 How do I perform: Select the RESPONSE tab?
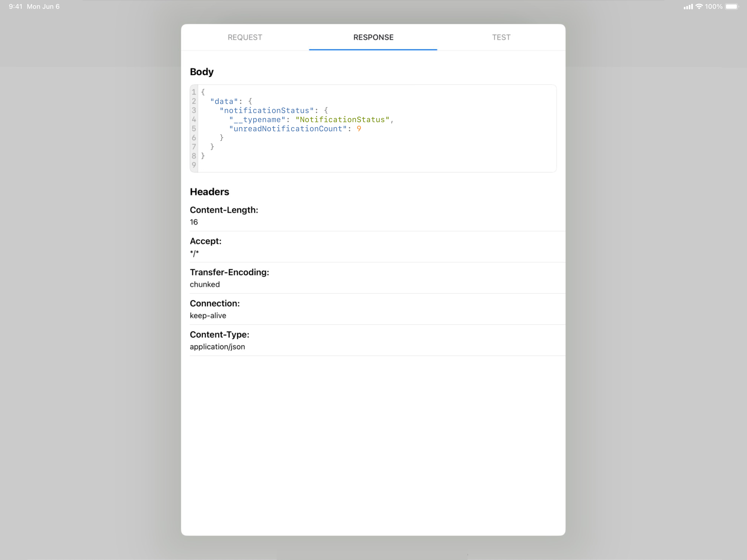(x=373, y=37)
